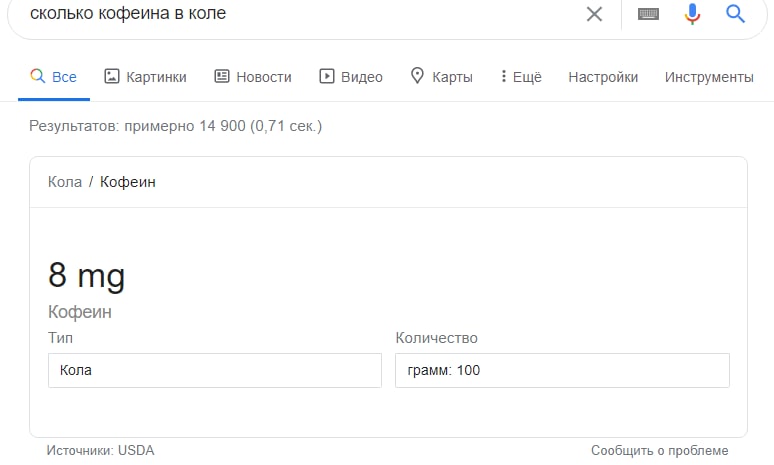Open the Тип dropdown showing Кола

215,370
